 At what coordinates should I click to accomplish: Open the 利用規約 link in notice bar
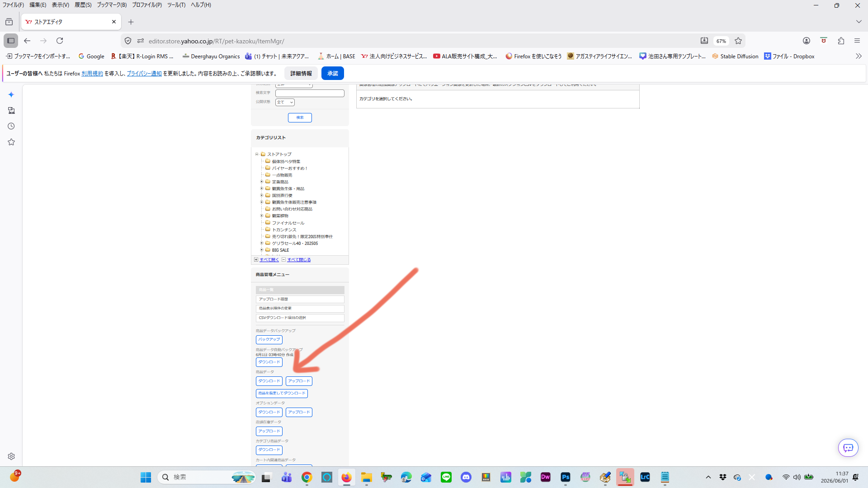click(x=92, y=73)
